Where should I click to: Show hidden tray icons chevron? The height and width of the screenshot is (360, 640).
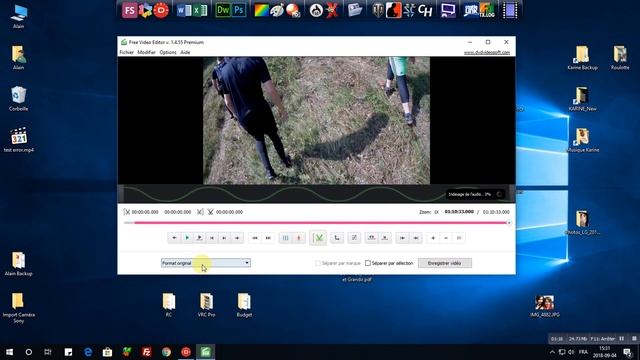[x=552, y=352]
